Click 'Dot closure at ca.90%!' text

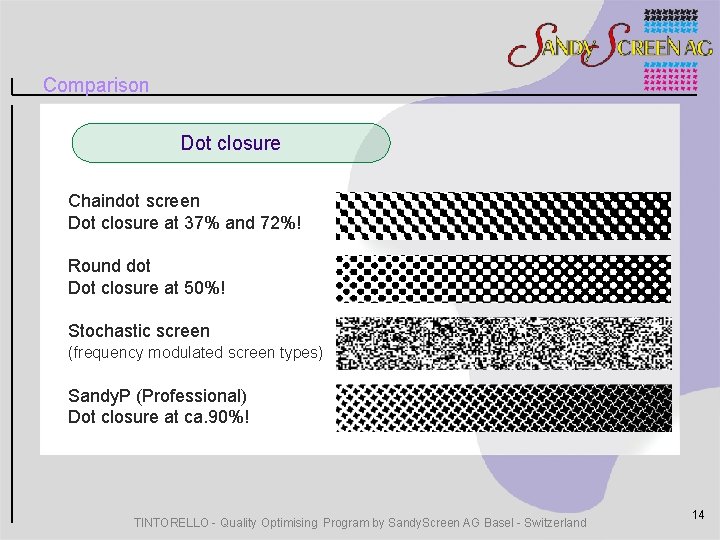(158, 417)
